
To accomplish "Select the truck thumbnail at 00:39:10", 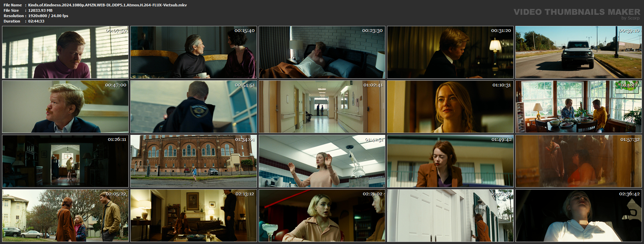I will click(x=578, y=52).
